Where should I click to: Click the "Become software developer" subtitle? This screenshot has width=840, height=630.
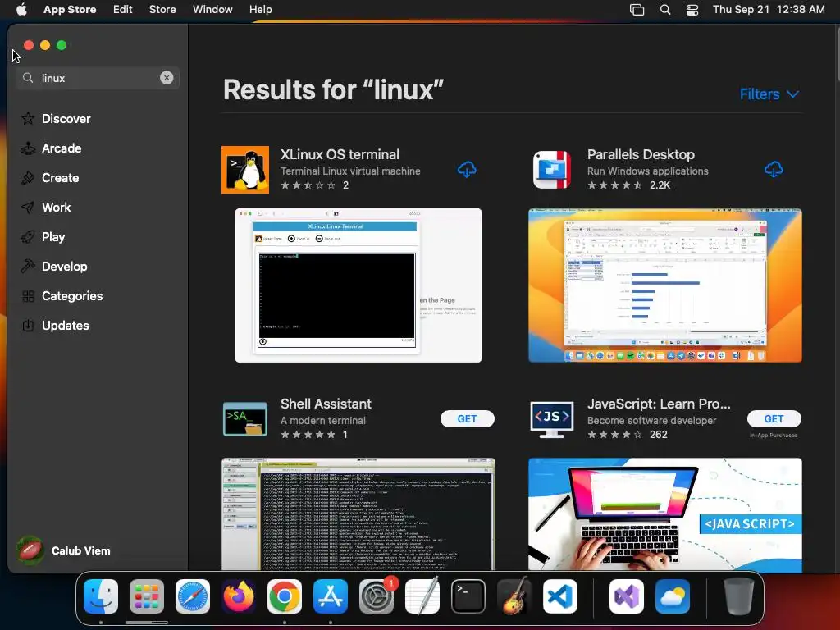(x=651, y=421)
